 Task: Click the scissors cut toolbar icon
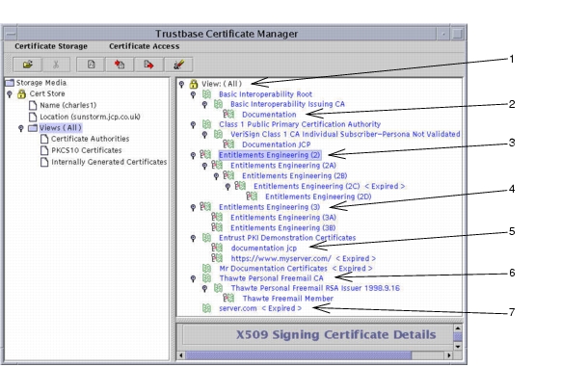pyautogui.click(x=56, y=65)
